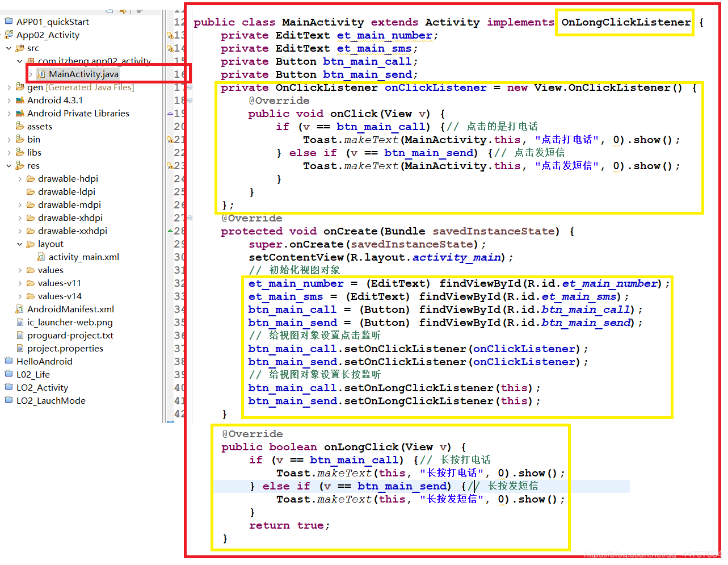Click the L02_Life project icon
Screen dimensions: 728x565
point(9,374)
